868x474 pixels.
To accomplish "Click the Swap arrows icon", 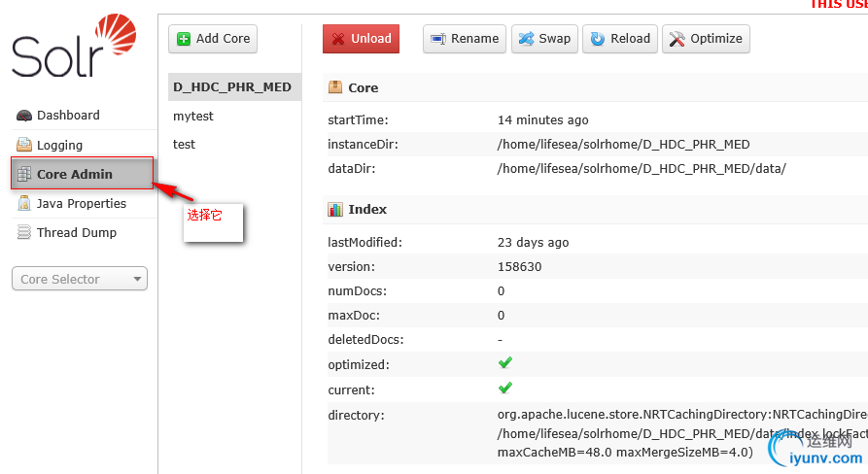I will click(526, 39).
